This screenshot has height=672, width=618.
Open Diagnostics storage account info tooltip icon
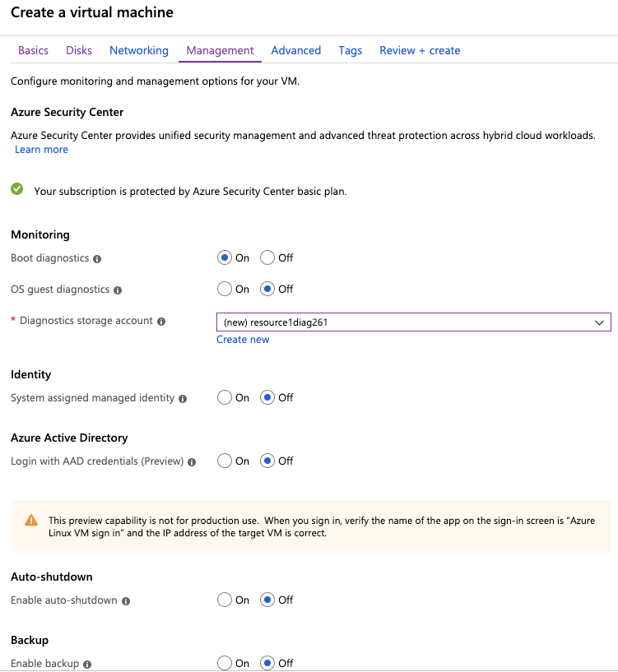tap(161, 322)
